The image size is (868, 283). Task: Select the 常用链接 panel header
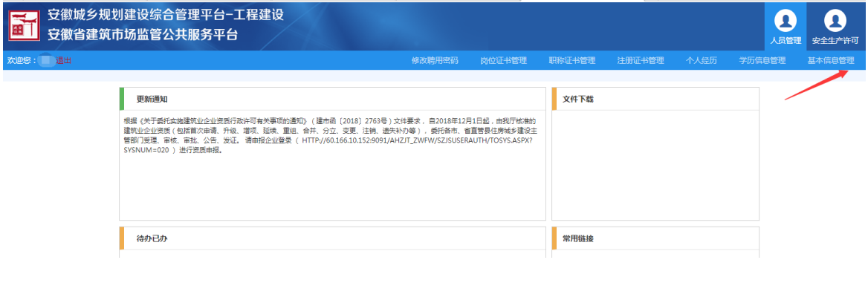(655, 238)
